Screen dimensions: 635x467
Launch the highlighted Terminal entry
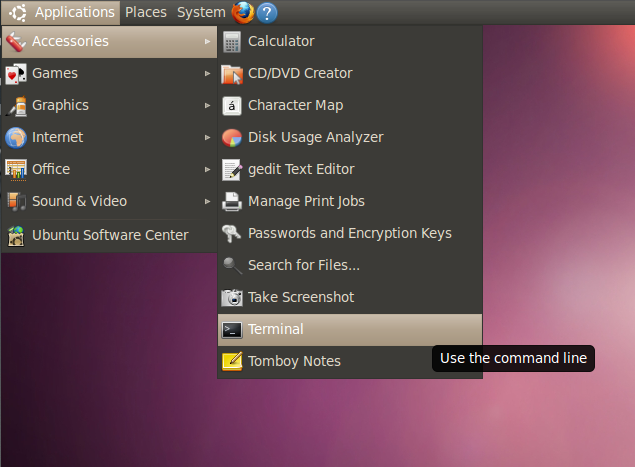[x=350, y=330]
